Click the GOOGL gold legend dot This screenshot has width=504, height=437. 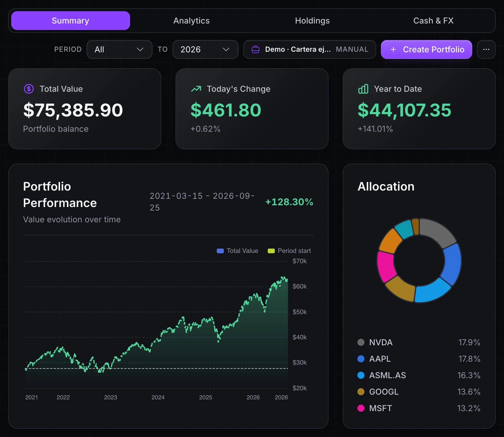361,392
